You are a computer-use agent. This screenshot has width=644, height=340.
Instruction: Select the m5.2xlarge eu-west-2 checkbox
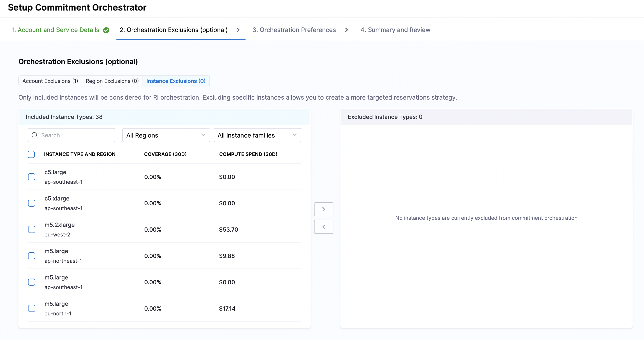pyautogui.click(x=32, y=229)
